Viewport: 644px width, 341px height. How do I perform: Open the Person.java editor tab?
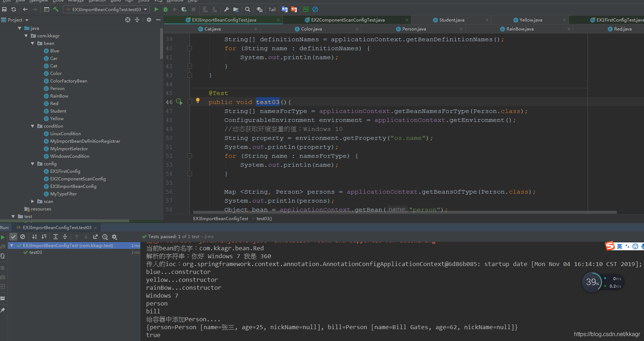[414, 29]
